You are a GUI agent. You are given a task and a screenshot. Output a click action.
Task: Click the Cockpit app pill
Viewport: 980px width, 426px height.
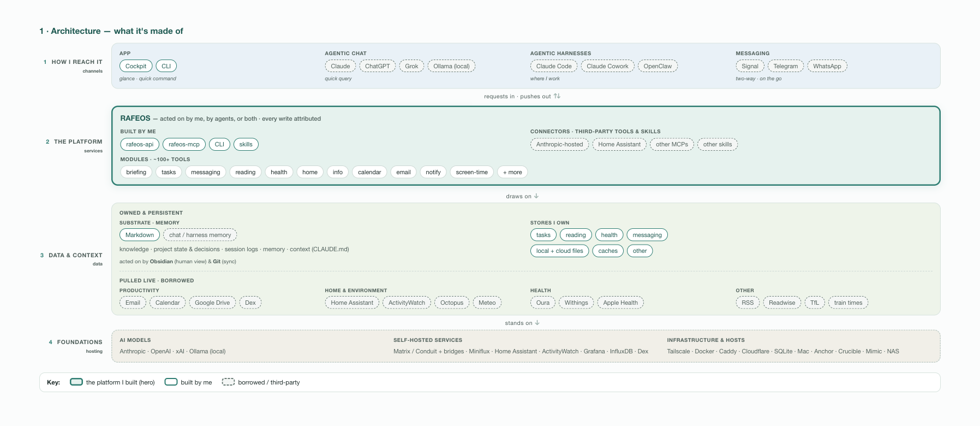[x=136, y=66]
